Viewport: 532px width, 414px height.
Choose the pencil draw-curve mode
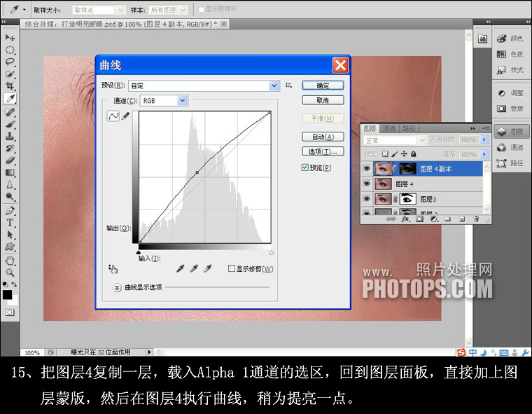click(125, 116)
